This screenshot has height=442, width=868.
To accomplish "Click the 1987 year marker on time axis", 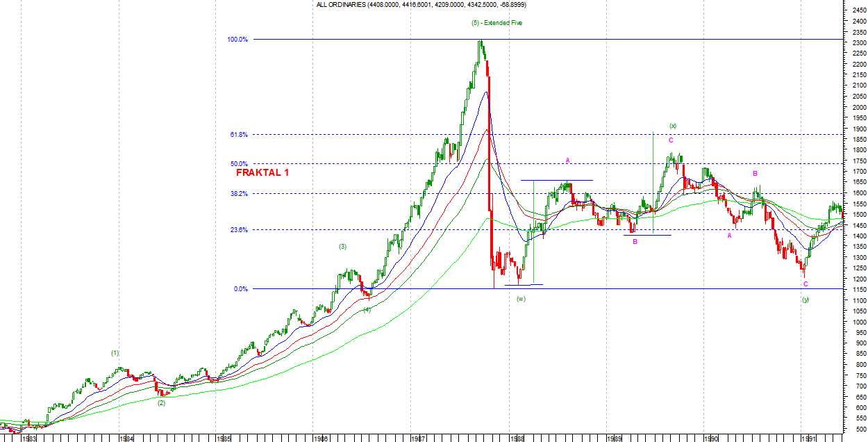I will pos(418,439).
